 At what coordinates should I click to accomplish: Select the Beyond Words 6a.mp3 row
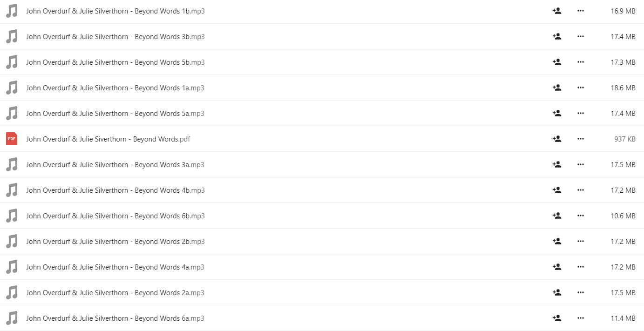pos(322,318)
